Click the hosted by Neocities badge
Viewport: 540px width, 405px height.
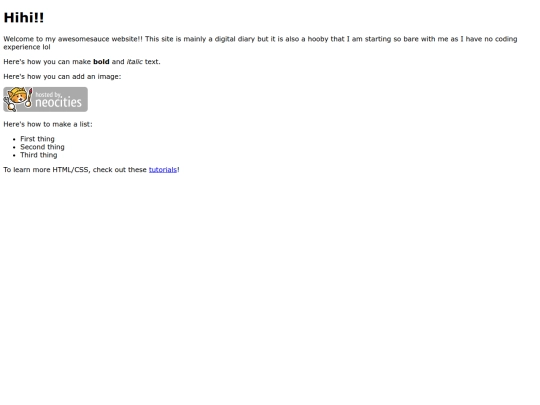(45, 99)
